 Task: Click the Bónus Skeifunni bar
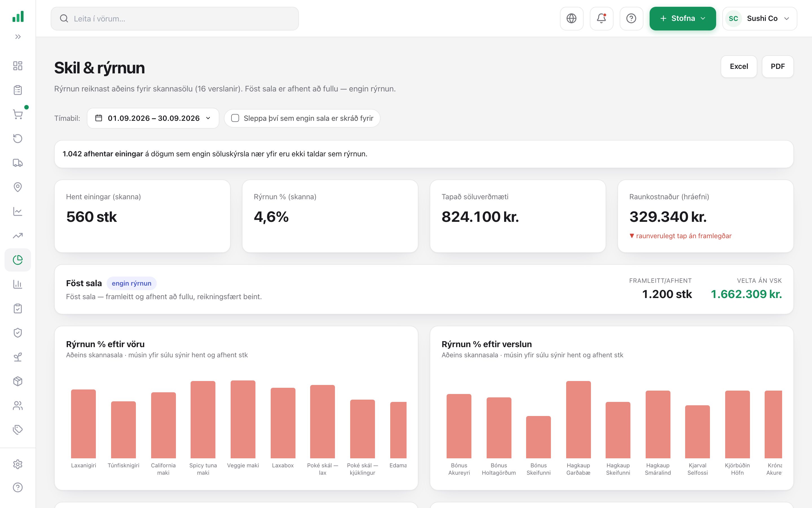[539, 437]
